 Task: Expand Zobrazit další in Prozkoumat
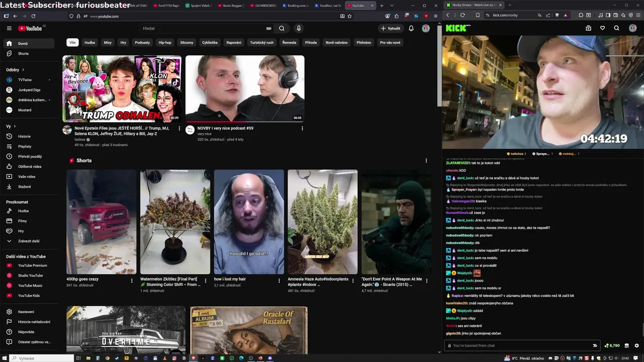tap(30, 241)
